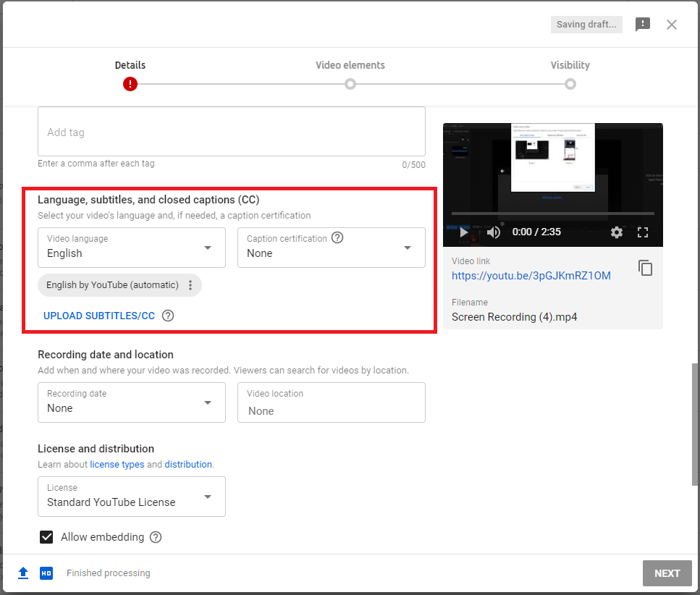Open the Recording date dropdown
The width and height of the screenshot is (700, 595).
pos(132,402)
